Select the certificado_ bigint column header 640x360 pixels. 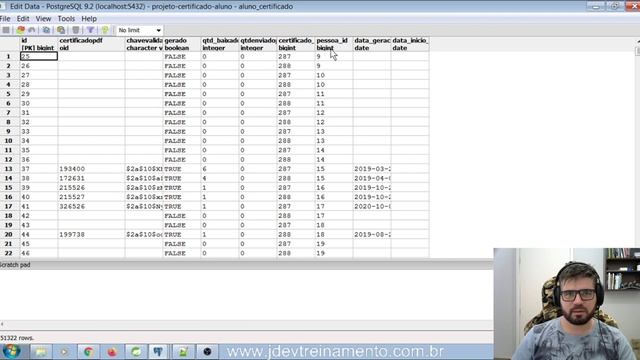296,44
